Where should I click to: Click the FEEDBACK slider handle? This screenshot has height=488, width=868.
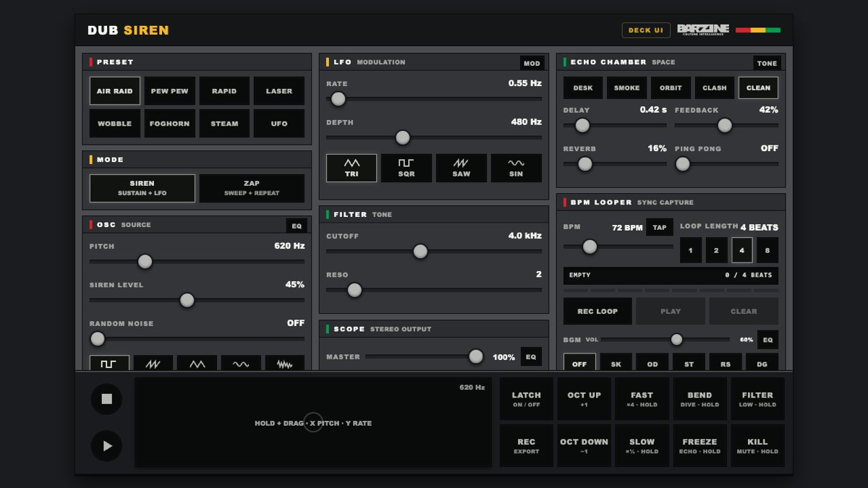[725, 126]
